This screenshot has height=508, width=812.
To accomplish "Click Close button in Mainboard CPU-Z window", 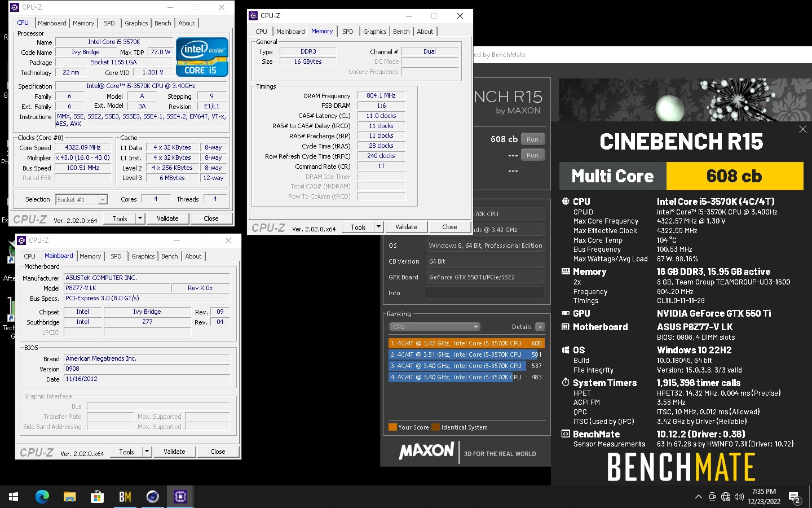I will click(x=218, y=452).
